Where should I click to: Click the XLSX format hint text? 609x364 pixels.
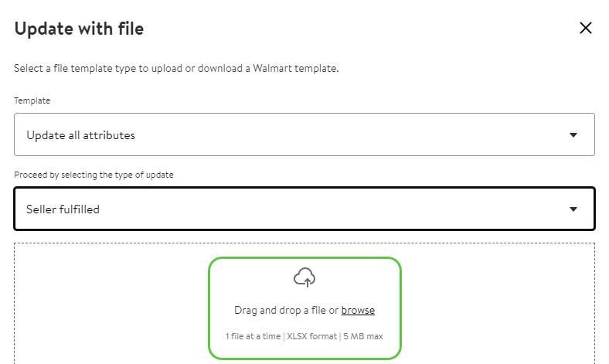coord(312,336)
